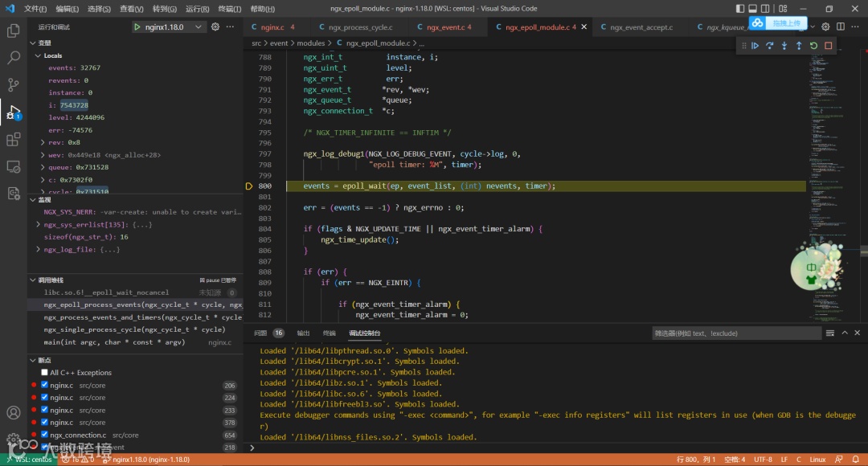868x466 pixels.
Task: Open the Search view in activity bar
Action: click(14, 58)
